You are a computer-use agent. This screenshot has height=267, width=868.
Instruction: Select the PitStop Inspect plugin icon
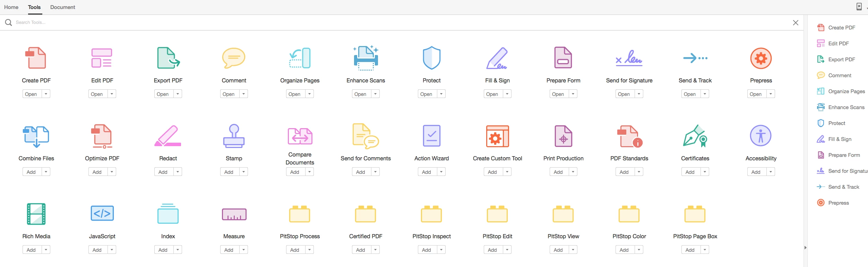point(431,214)
